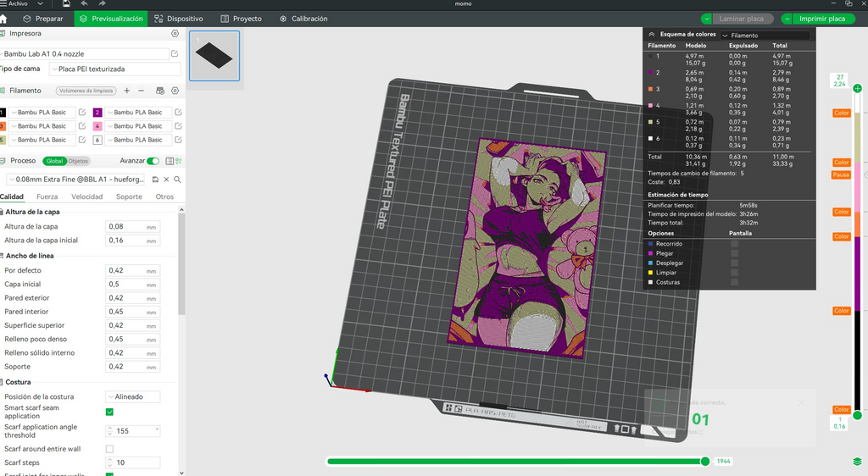This screenshot has width=868, height=476.
Task: Search process settings with magnifier icon
Action: coord(177,180)
